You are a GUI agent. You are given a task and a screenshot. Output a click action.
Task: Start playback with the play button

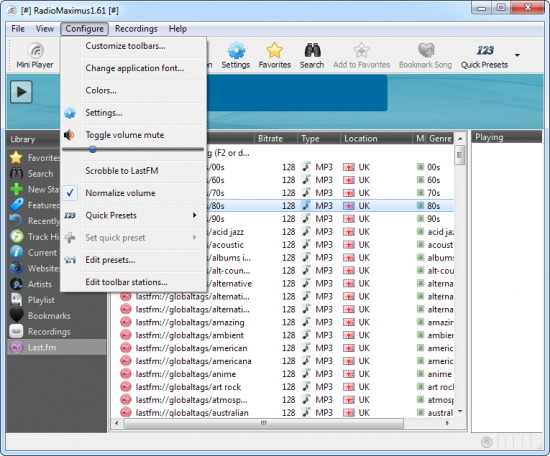pos(21,92)
